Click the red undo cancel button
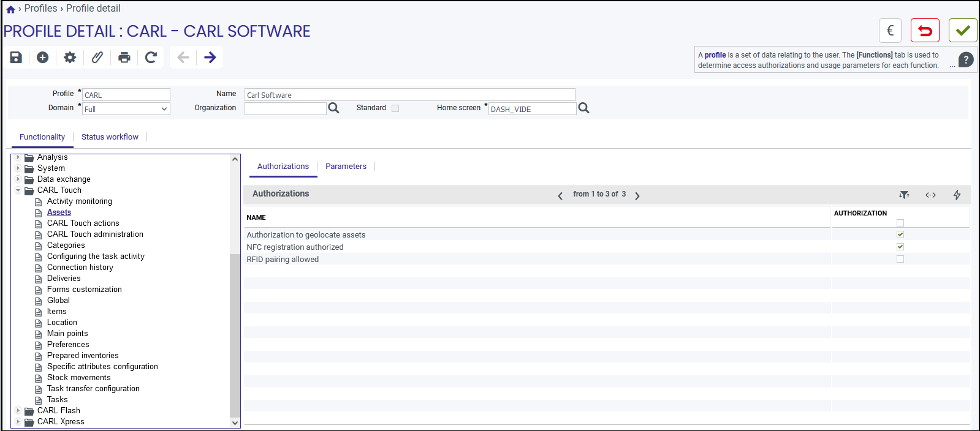Image resolution: width=980 pixels, height=431 pixels. click(925, 31)
